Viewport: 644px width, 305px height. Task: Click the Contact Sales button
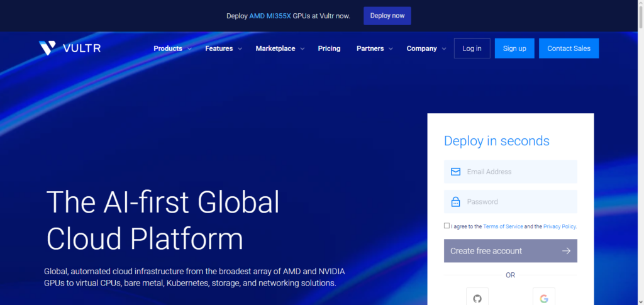(x=569, y=48)
